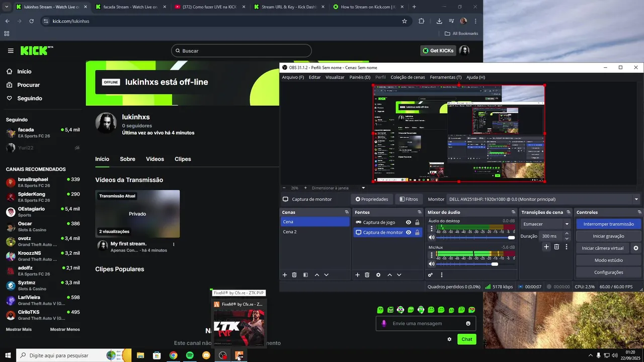The width and height of the screenshot is (644, 362).
Task: Bookmark this Kick page with star icon
Action: 405,21
